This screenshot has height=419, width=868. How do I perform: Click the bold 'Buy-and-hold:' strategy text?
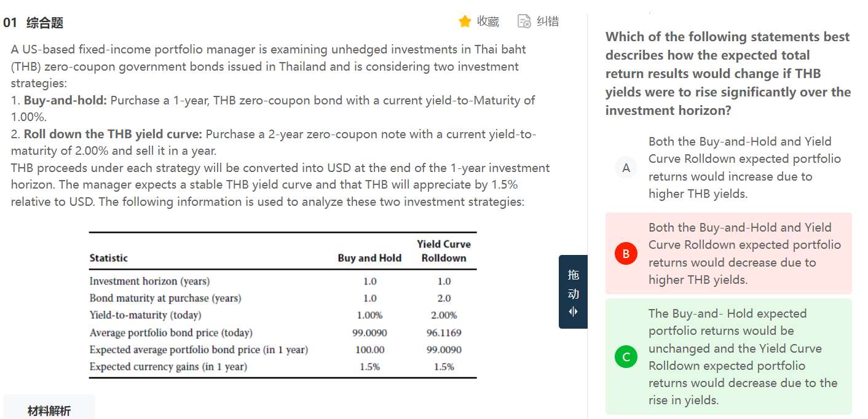click(x=65, y=100)
